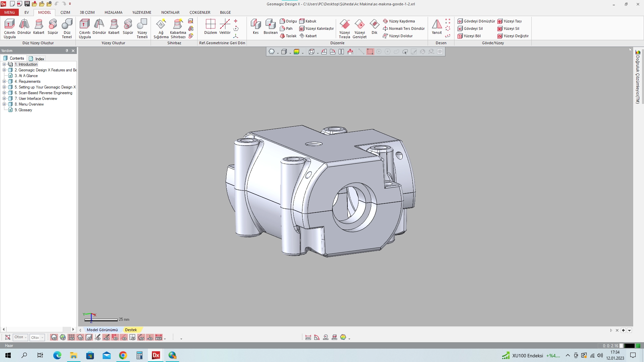Image resolution: width=644 pixels, height=362 pixels.
Task: Click the Düzlem reference plane tool
Action: 211,27
